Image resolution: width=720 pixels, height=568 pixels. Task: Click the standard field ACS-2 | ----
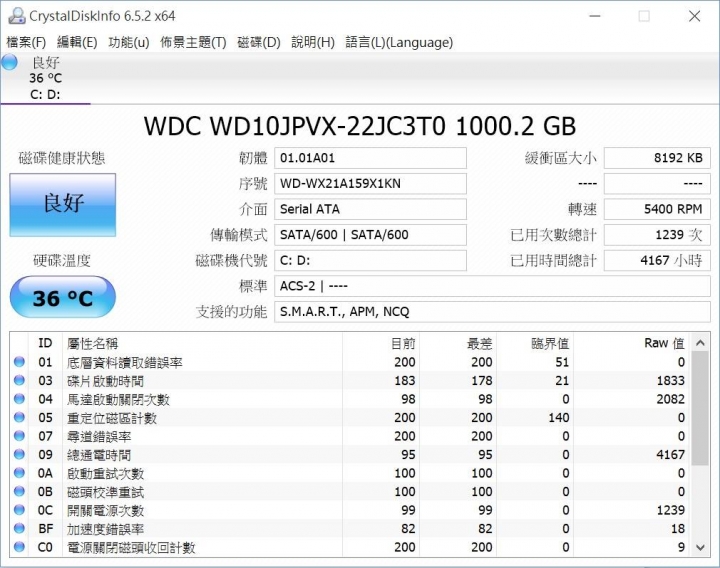point(492,287)
